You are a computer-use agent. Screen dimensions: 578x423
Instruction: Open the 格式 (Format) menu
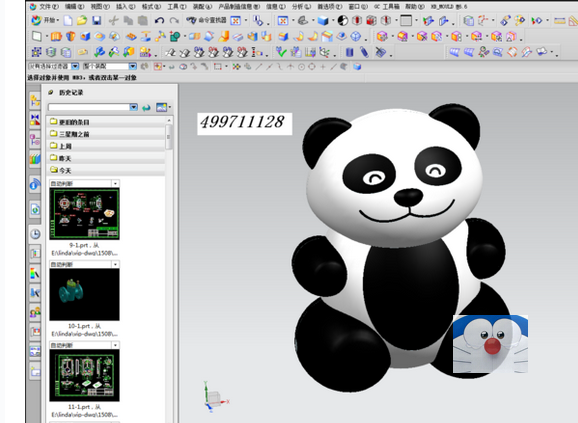point(151,7)
